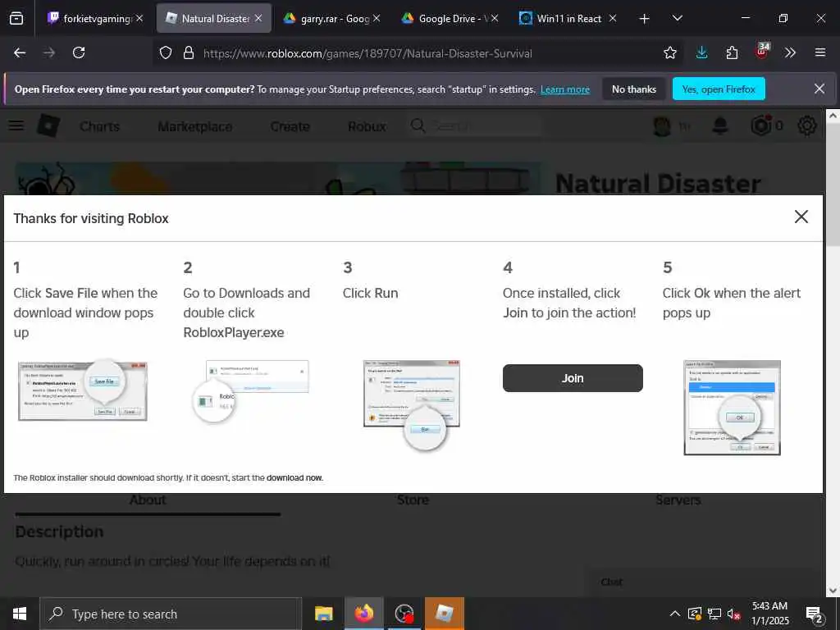The width and height of the screenshot is (840, 630).
Task: Select the Servers tab on game page
Action: (x=678, y=500)
